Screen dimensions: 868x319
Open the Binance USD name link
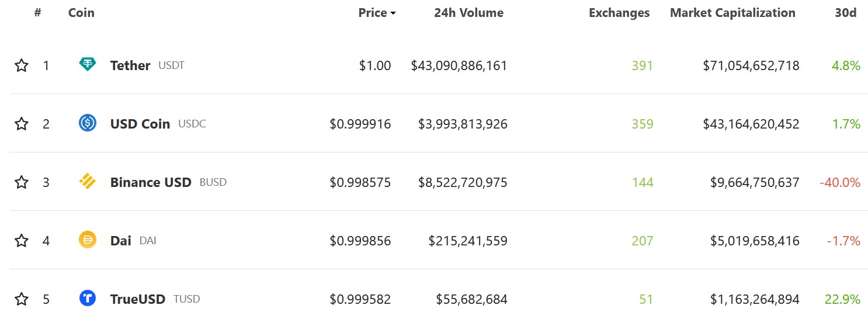coord(151,182)
